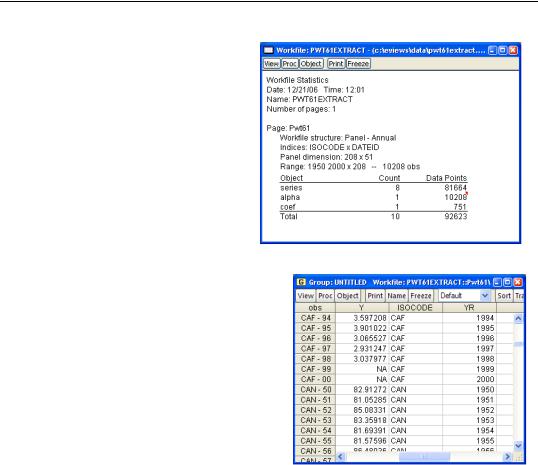Viewport: 538px width, 465px height.
Task: Select row CAF - 99
Action: pos(315,369)
